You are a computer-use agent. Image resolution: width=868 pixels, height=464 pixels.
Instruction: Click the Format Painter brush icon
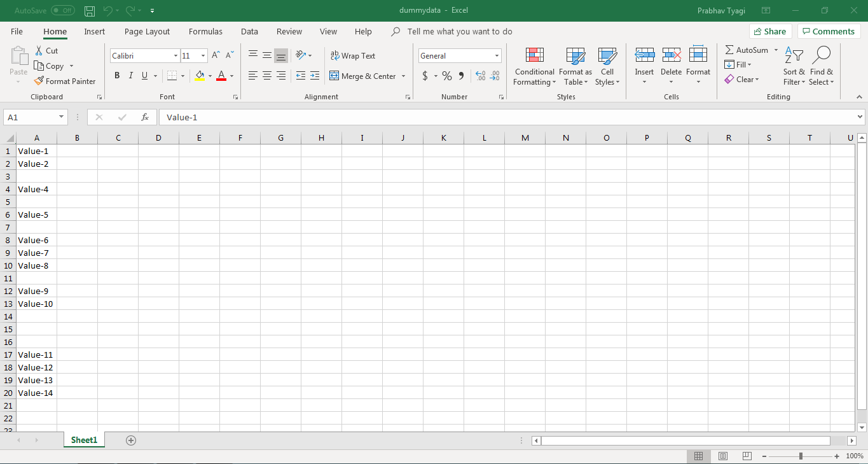tap(39, 81)
